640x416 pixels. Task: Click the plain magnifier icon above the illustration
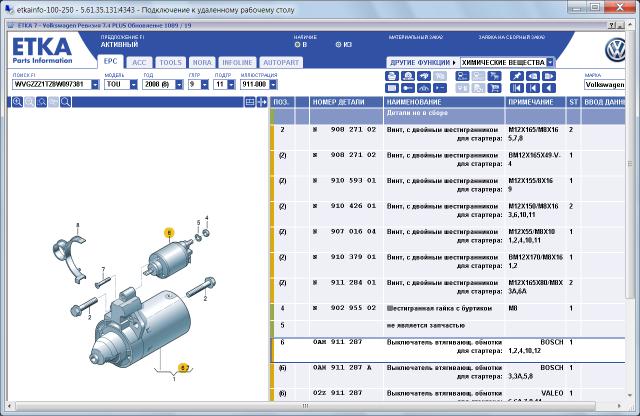tap(65, 102)
